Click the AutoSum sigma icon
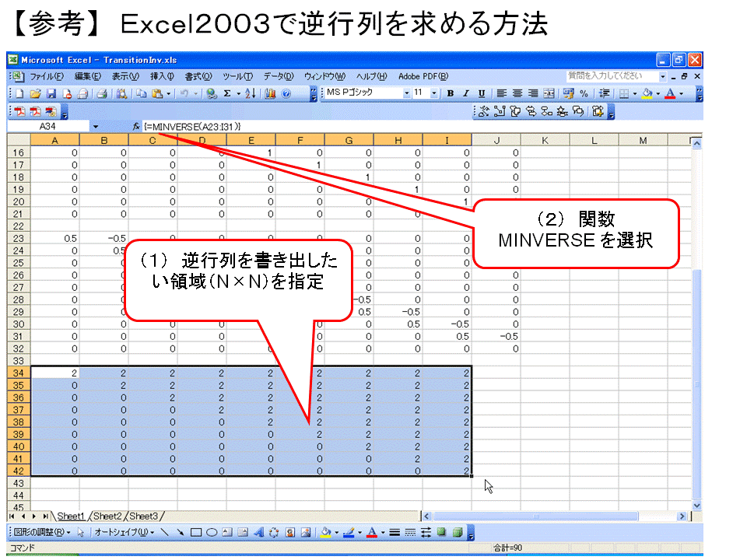This screenshot has height=560, width=747. [227, 93]
